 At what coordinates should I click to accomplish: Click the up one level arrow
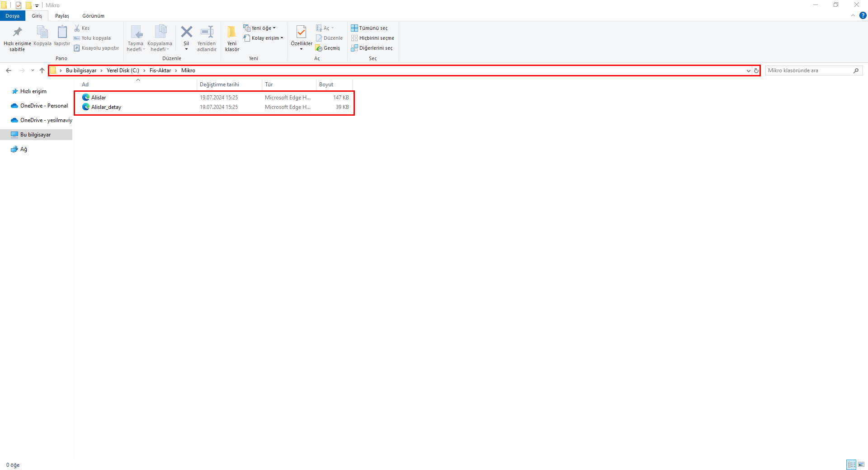42,70
